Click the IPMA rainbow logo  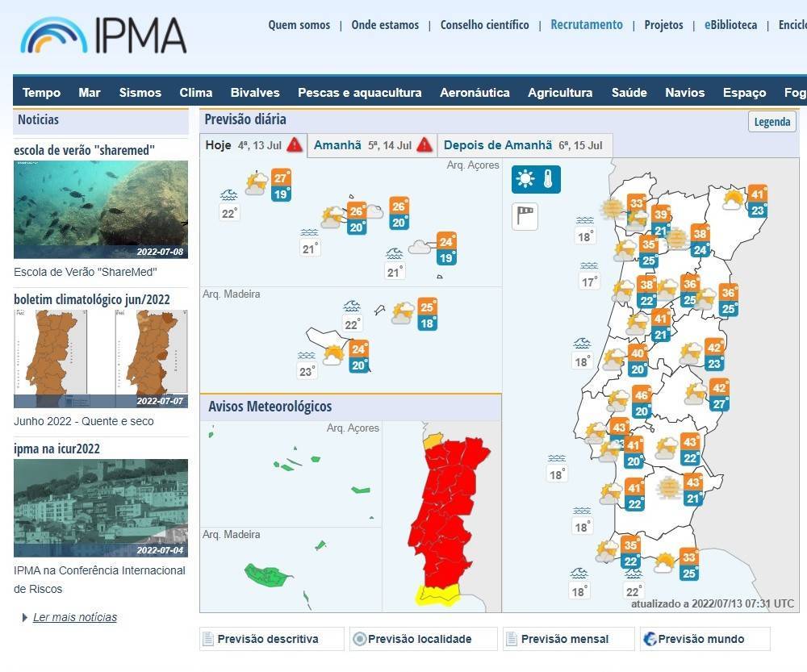pyautogui.click(x=53, y=35)
